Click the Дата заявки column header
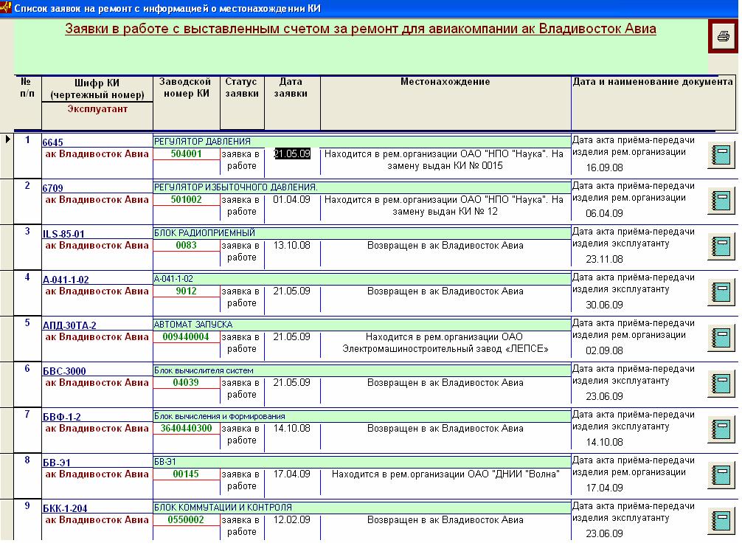Viewport: 742px width, 560px height. (291, 88)
